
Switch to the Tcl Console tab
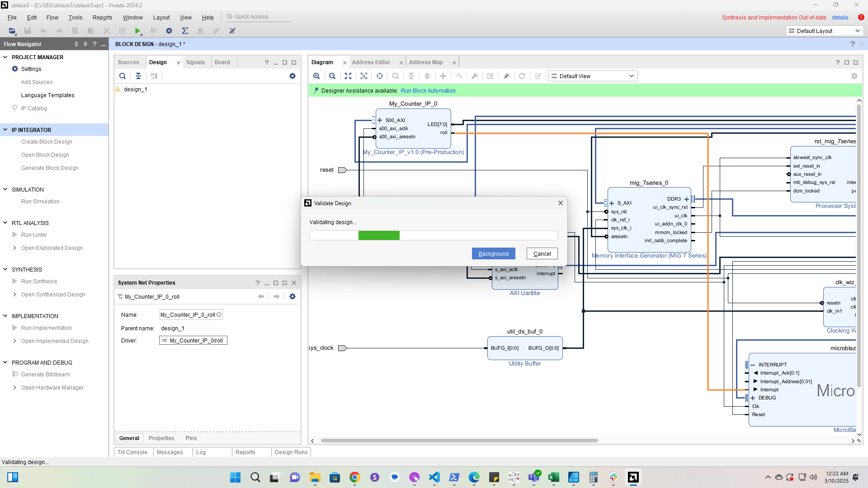click(132, 452)
